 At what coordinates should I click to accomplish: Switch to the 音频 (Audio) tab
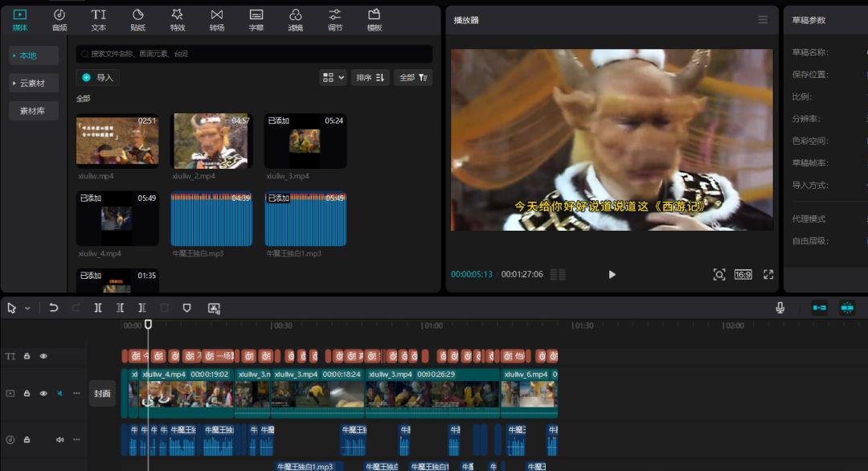tap(59, 18)
